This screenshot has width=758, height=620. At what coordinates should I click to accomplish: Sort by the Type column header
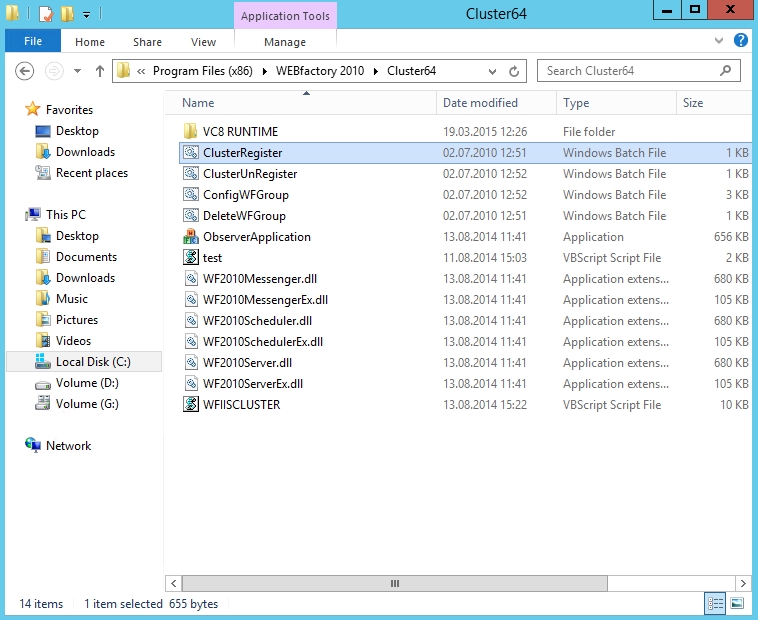pyautogui.click(x=616, y=102)
